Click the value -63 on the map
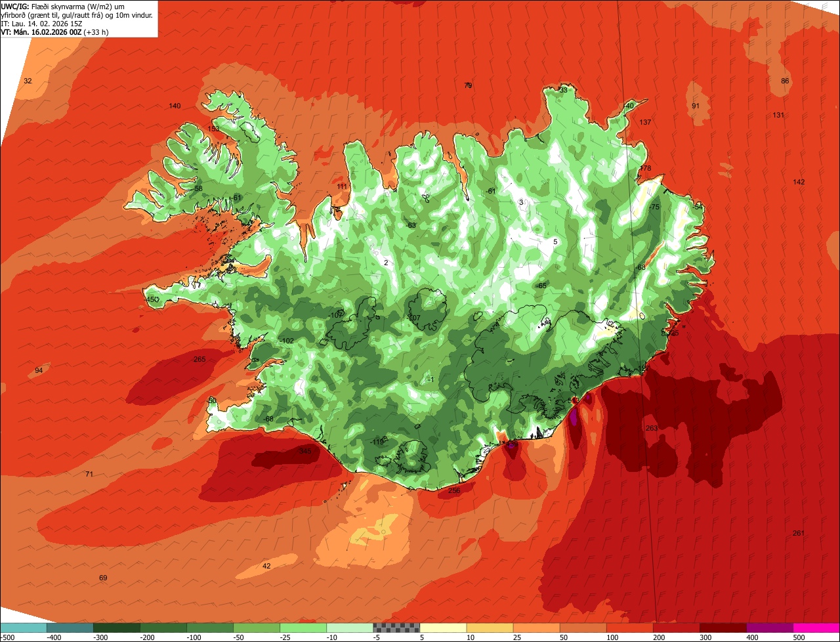This screenshot has width=840, height=642. click(x=411, y=225)
